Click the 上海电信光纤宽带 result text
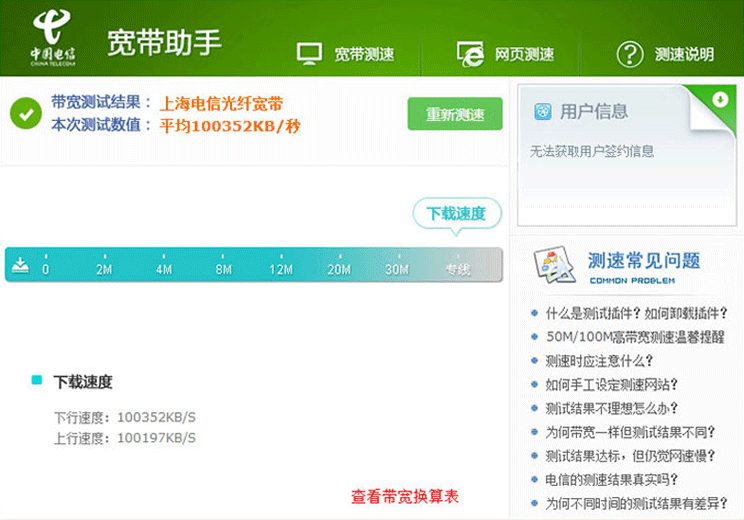This screenshot has height=520, width=744. click(221, 103)
